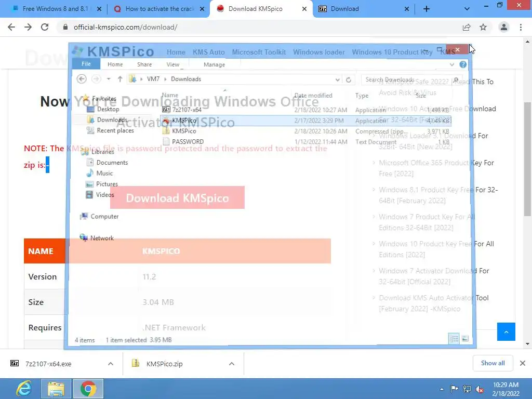Screen dimensions: 532x399
Task: Open Music library in navigation pane
Action: click(x=104, y=174)
